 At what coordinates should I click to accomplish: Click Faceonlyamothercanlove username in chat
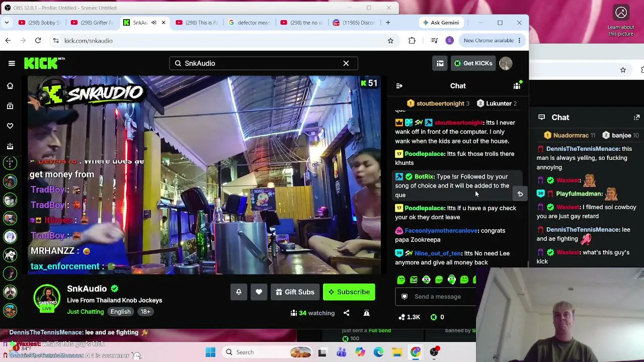(x=441, y=231)
